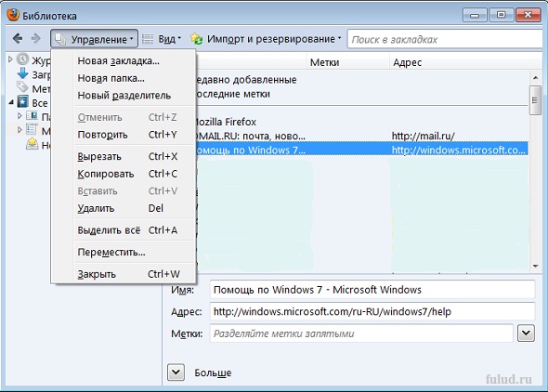Select the Mozilla Firefox row
This screenshot has width=548, height=392.
pyautogui.click(x=362, y=122)
